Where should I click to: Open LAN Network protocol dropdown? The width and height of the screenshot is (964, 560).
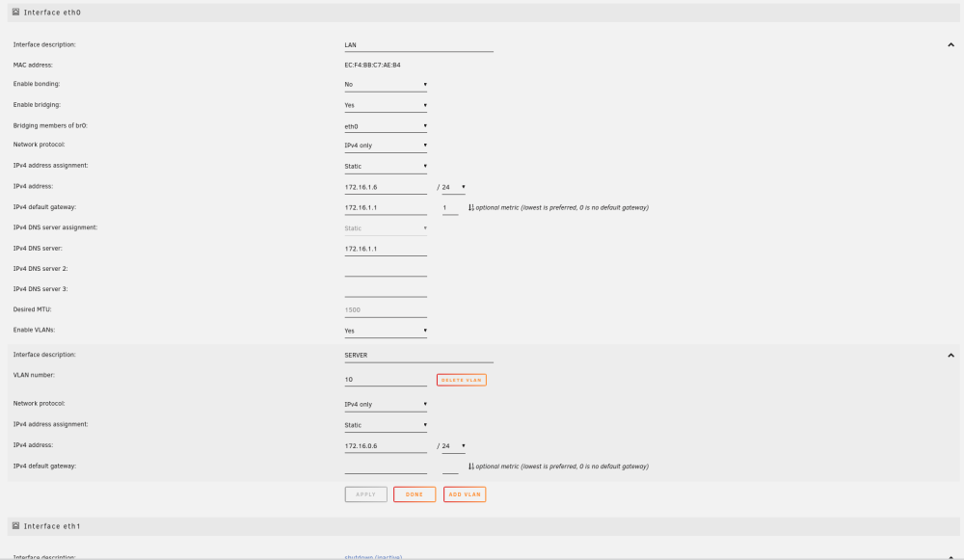[386, 146]
